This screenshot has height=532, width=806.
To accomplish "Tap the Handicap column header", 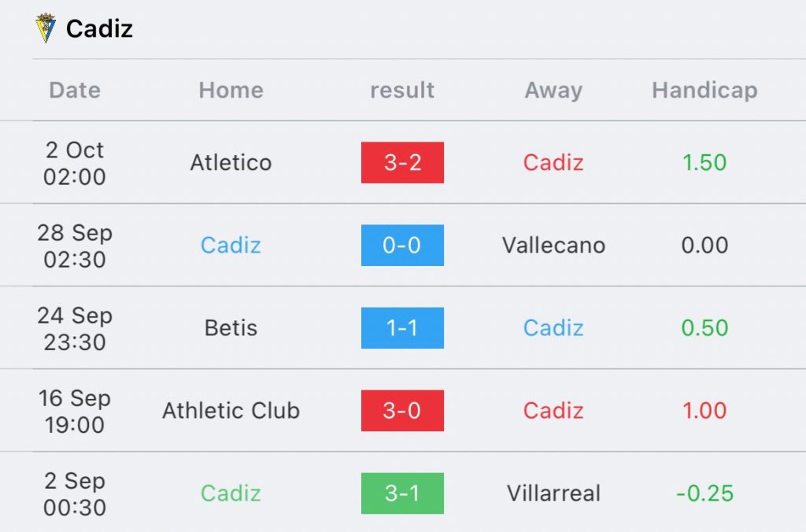I will click(x=704, y=91).
